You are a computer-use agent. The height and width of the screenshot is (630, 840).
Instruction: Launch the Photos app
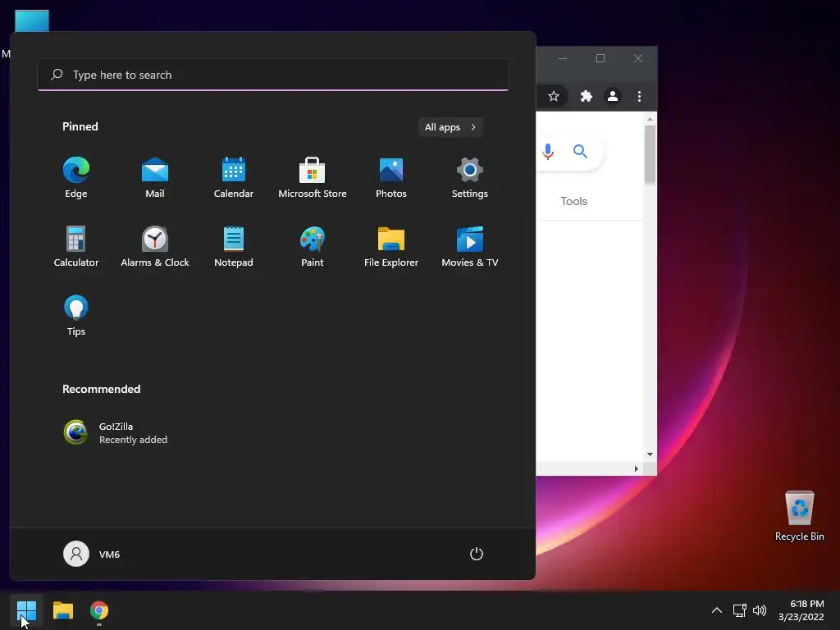pos(391,178)
